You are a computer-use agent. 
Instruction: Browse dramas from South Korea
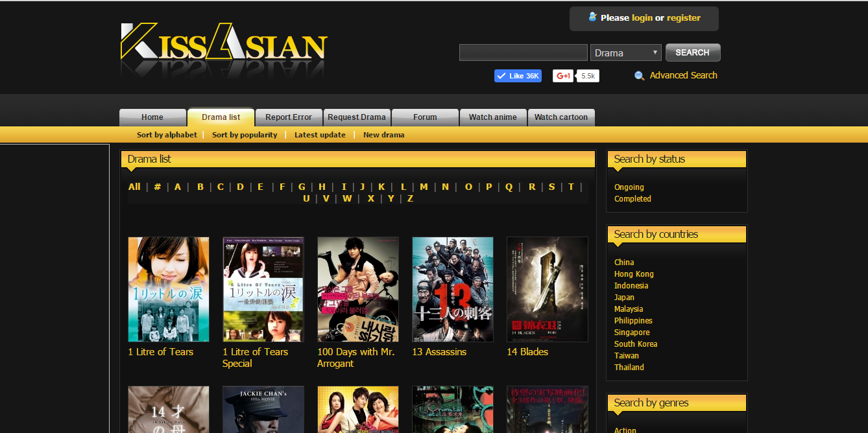coord(636,344)
